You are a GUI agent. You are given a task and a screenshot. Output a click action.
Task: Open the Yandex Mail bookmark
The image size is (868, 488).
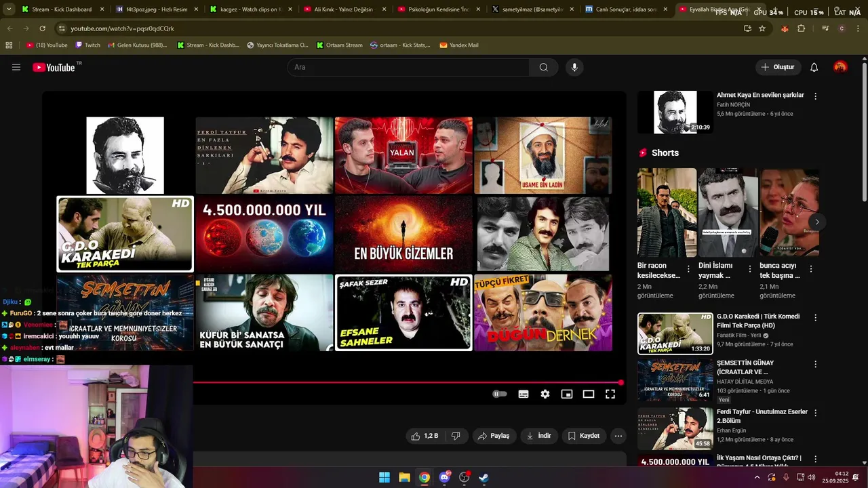(459, 45)
